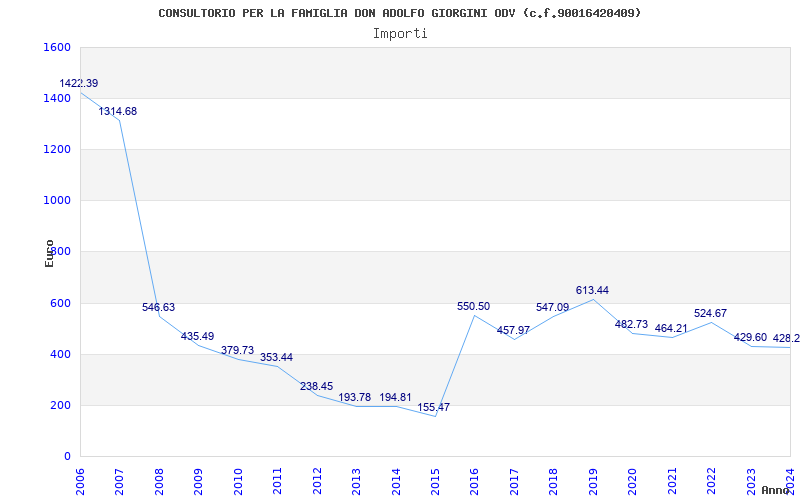Click x-axis year label 2018
This screenshot has height=500, width=800.
click(554, 482)
